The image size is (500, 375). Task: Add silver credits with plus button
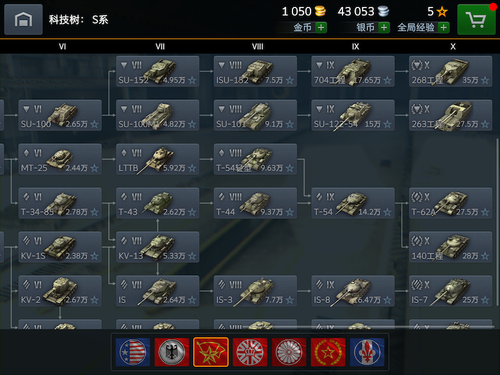[x=384, y=27]
